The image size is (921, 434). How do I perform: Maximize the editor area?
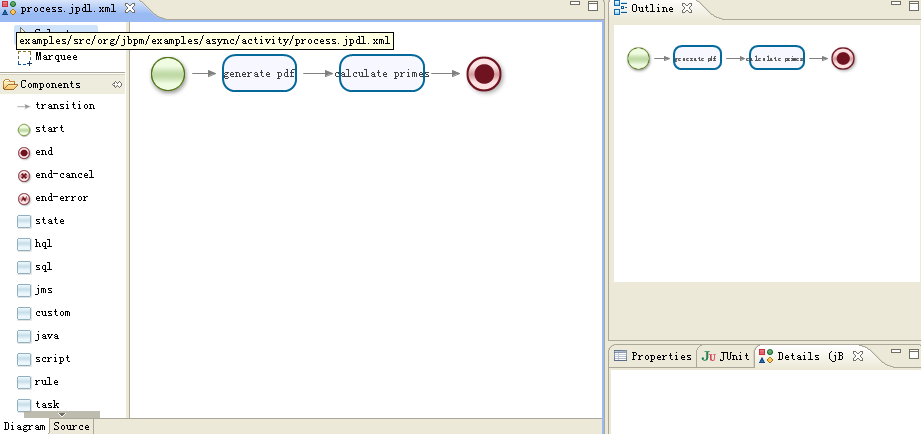click(x=593, y=6)
